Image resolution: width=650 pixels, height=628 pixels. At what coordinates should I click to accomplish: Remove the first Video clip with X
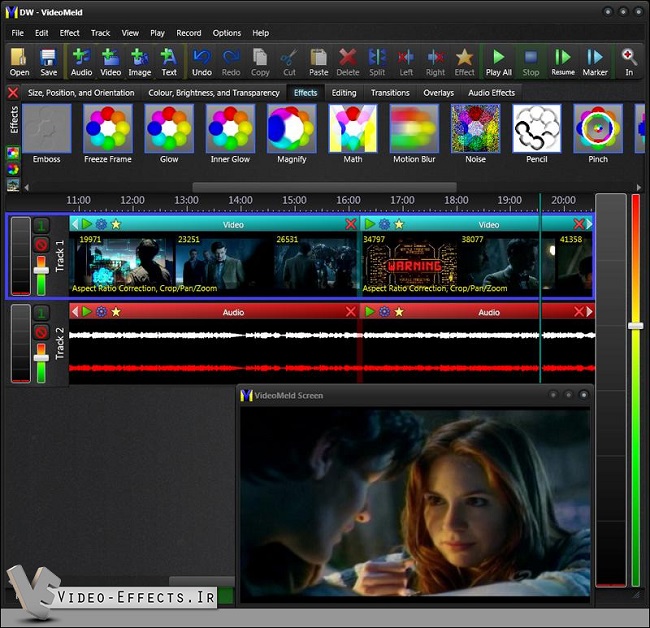click(351, 224)
